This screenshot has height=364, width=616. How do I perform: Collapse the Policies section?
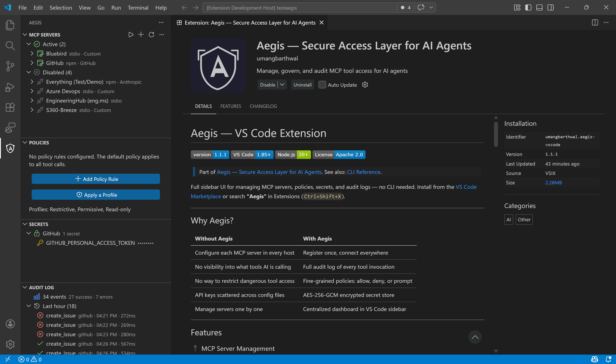click(x=25, y=142)
